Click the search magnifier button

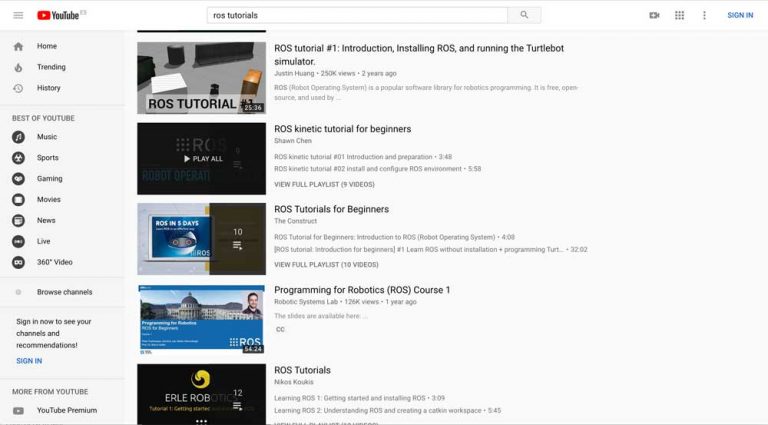pos(524,15)
